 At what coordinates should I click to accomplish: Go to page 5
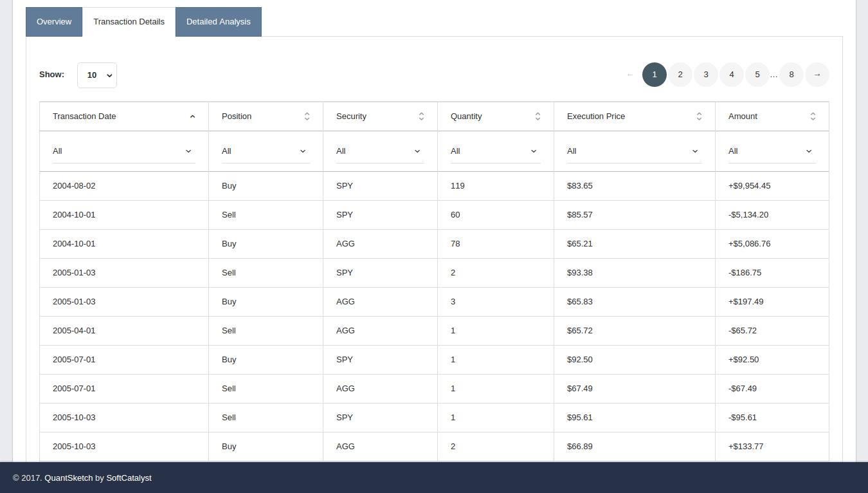point(757,75)
